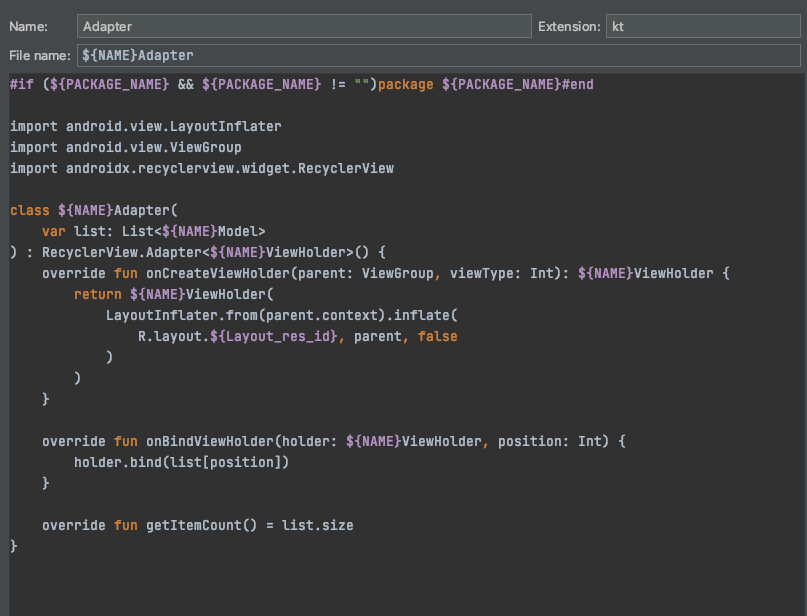Screen dimensions: 807x616
Task: Click the ${Layout_res_id} template variable
Action: tap(273, 337)
